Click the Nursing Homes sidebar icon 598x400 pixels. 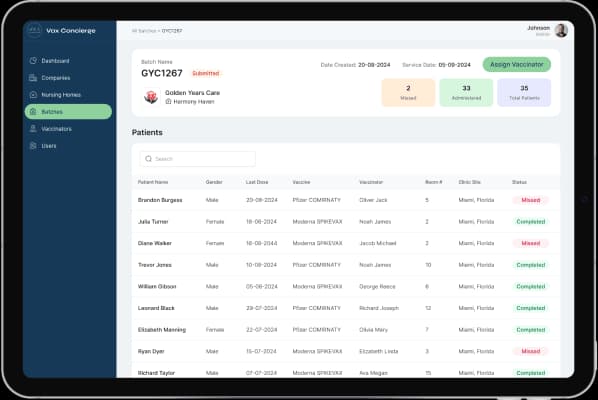point(33,95)
